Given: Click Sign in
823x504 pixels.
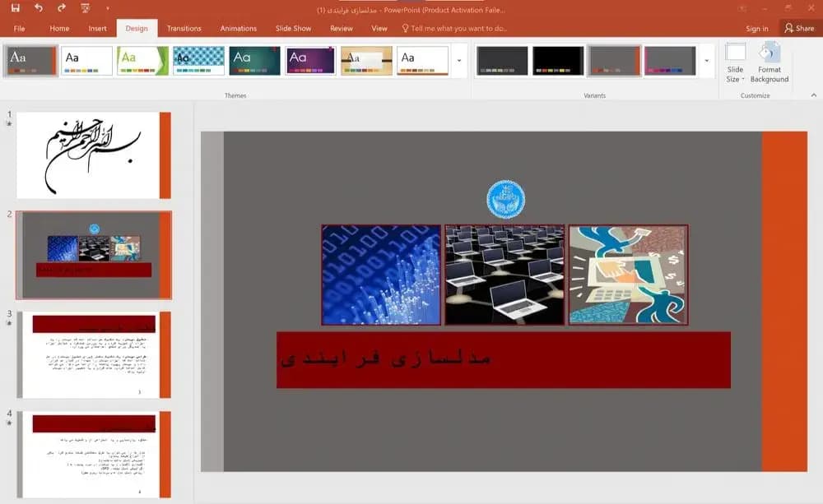Looking at the screenshot, I should pyautogui.click(x=757, y=28).
